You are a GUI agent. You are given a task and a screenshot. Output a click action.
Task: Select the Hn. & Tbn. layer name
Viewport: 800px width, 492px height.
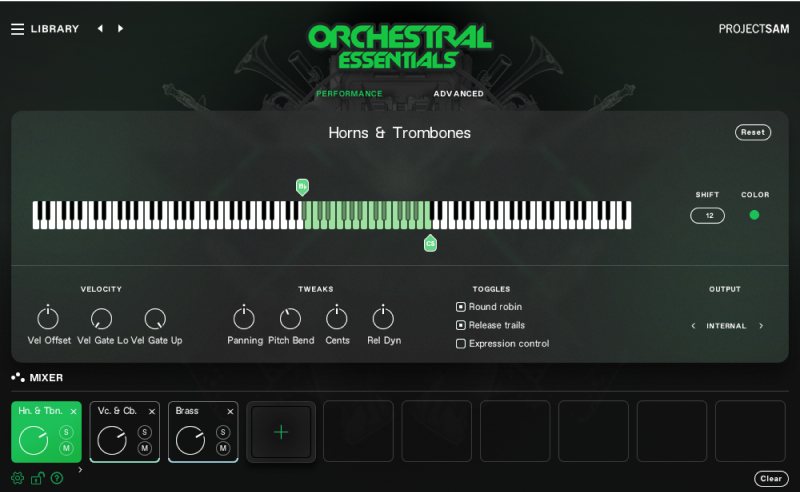pyautogui.click(x=40, y=411)
